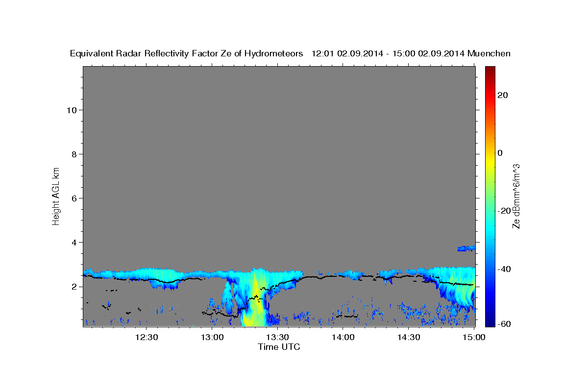
Task: Click the '13:30' time tick label
Action: point(277,337)
